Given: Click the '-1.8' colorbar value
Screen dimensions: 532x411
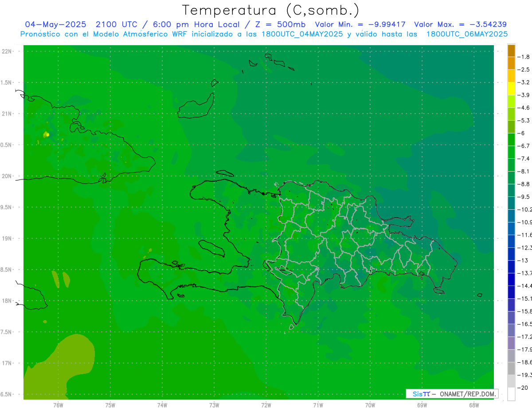Looking at the screenshot, I should click(524, 57).
